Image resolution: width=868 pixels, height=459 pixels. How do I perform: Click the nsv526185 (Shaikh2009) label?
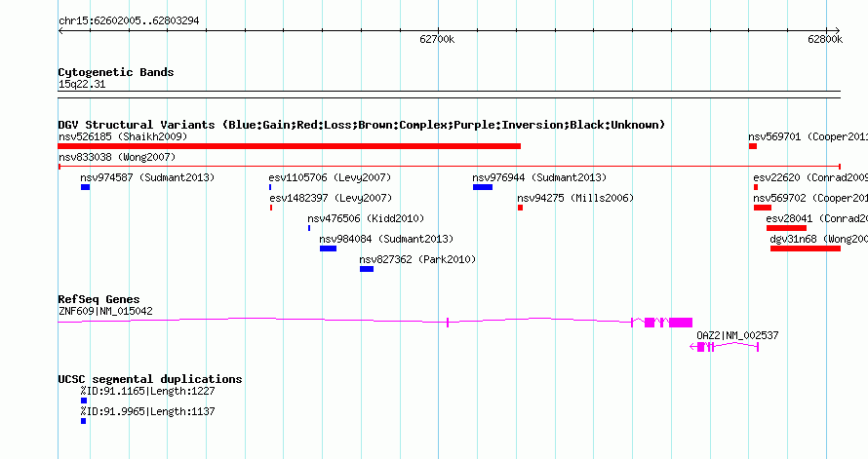123,136
